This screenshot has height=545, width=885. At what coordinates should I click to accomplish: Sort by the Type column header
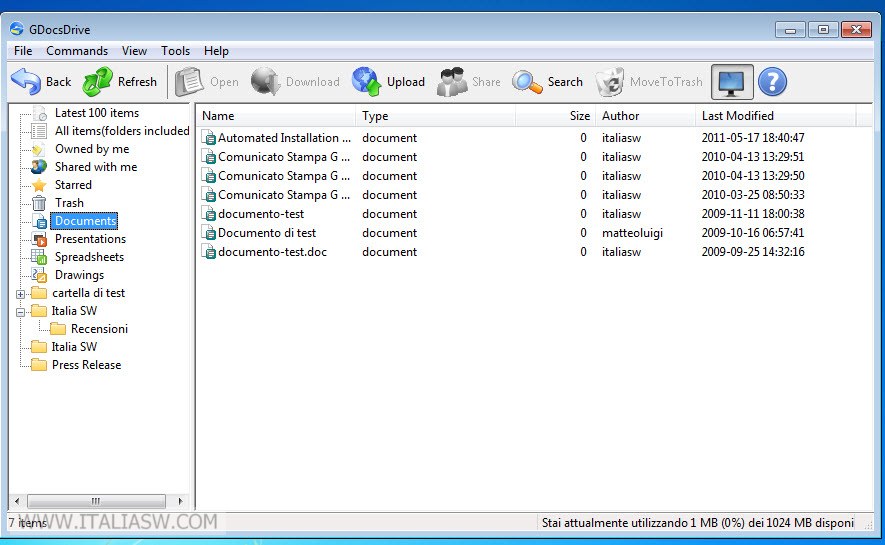pyautogui.click(x=436, y=116)
